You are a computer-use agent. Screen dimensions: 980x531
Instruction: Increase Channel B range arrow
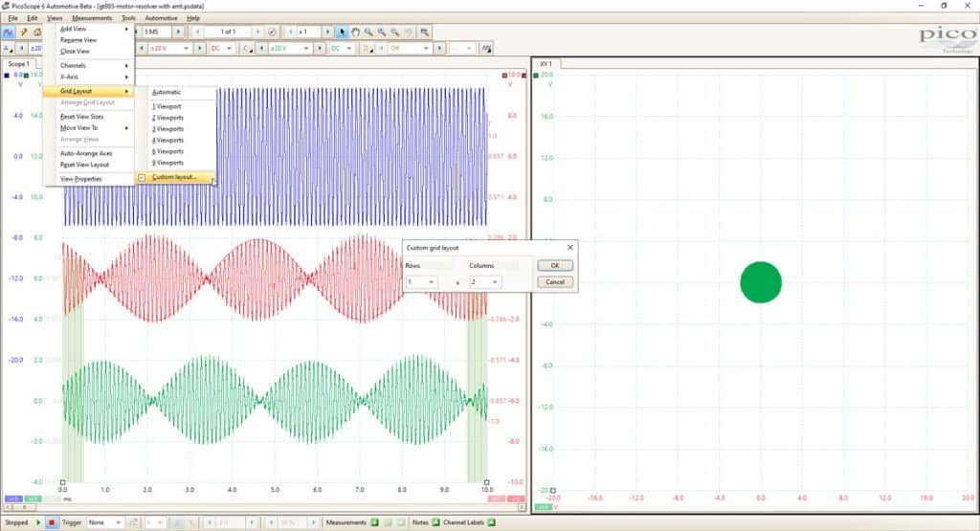pos(200,48)
